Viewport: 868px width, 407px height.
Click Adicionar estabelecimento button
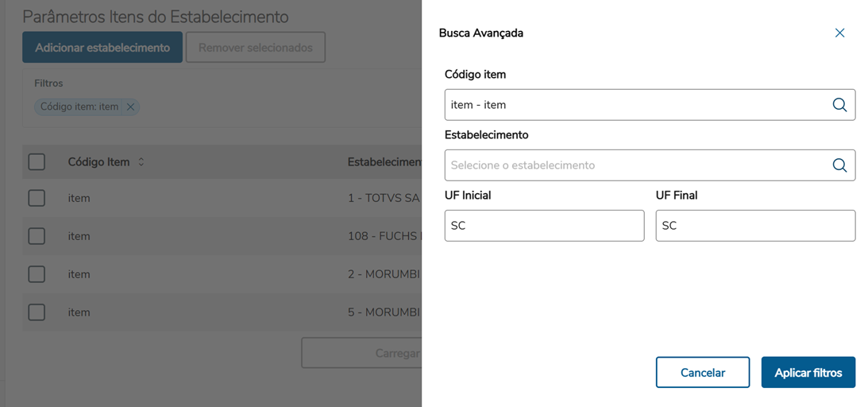pyautogui.click(x=102, y=48)
